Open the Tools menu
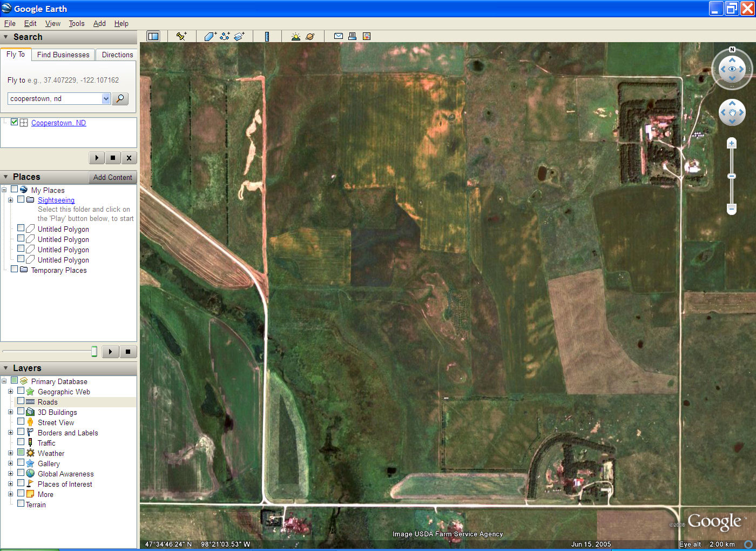The image size is (756, 551). click(77, 23)
